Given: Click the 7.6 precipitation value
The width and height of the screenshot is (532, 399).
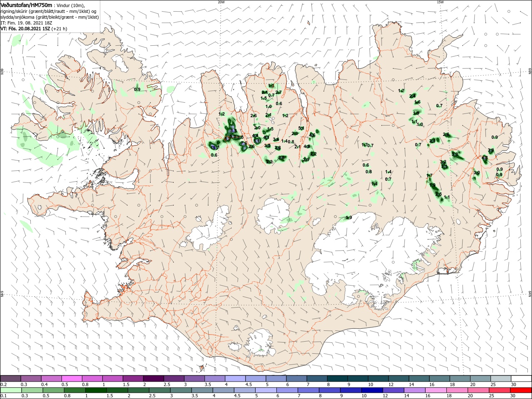Looking at the screenshot, I should (244, 144).
